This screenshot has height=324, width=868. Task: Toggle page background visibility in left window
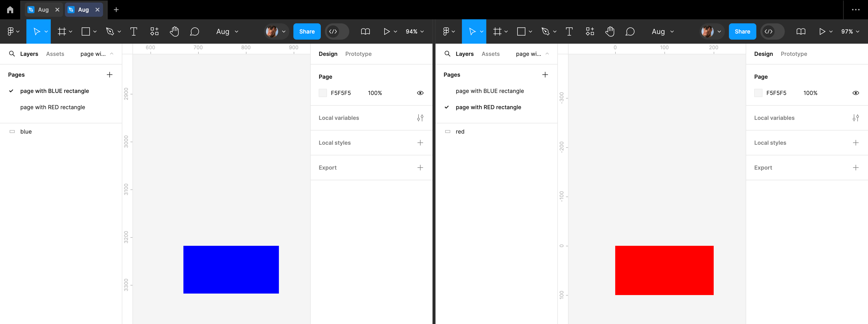coord(420,93)
